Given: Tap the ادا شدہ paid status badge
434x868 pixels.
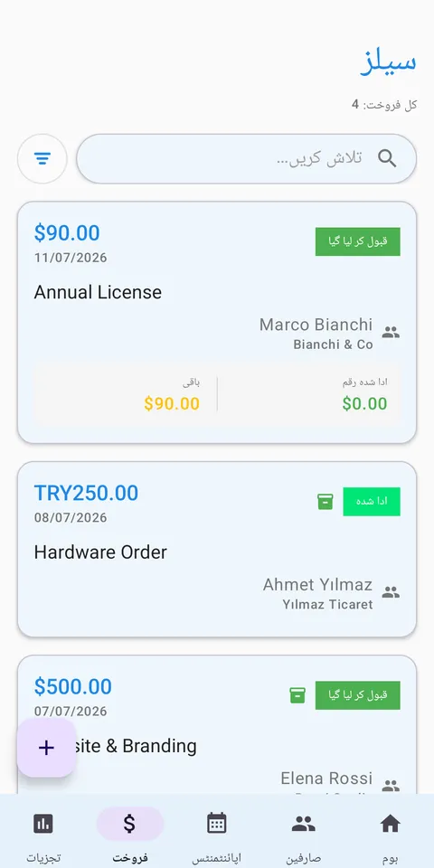Looking at the screenshot, I should [372, 502].
